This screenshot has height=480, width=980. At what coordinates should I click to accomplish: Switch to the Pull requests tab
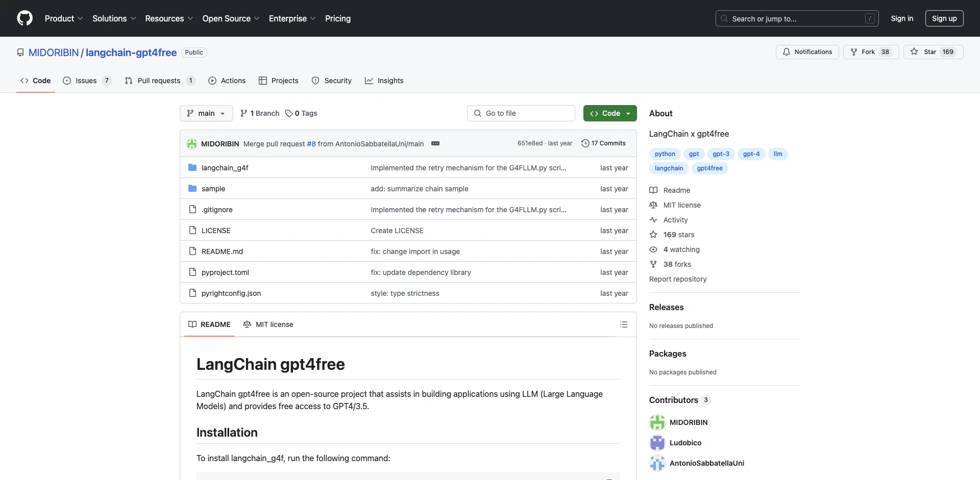point(160,81)
